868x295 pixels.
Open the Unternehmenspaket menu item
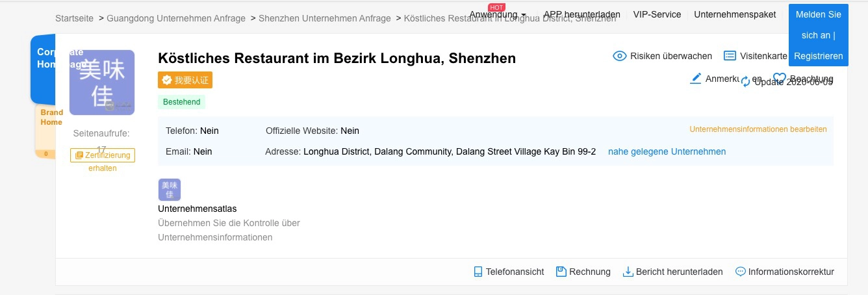[x=735, y=14]
